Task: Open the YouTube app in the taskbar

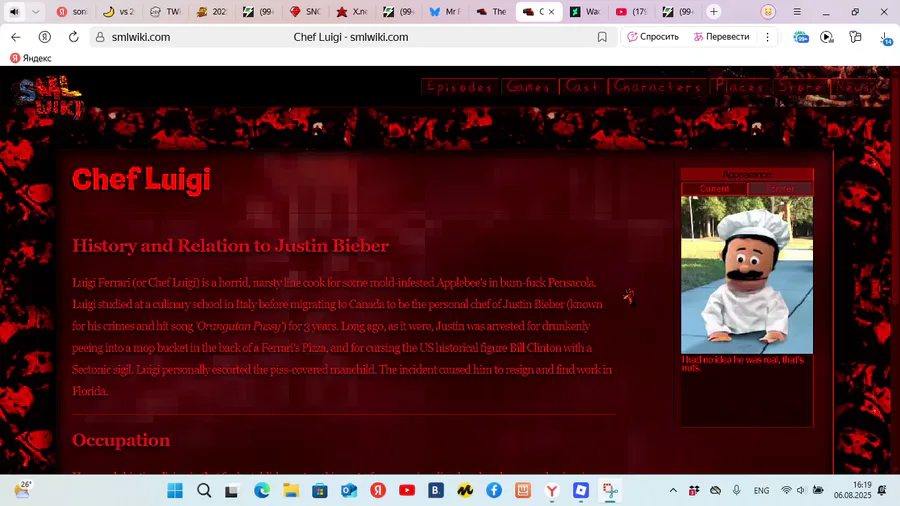Action: pyautogui.click(x=407, y=491)
